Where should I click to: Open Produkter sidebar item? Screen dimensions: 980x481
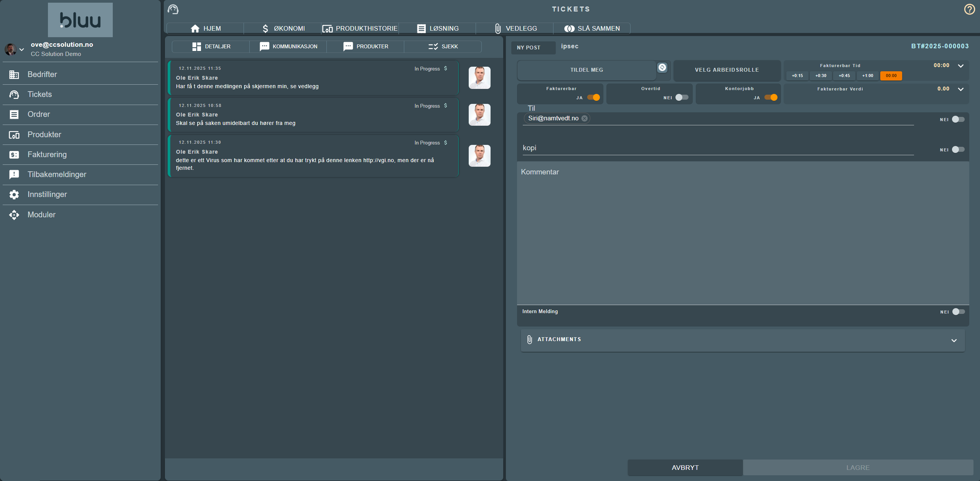[81, 135]
